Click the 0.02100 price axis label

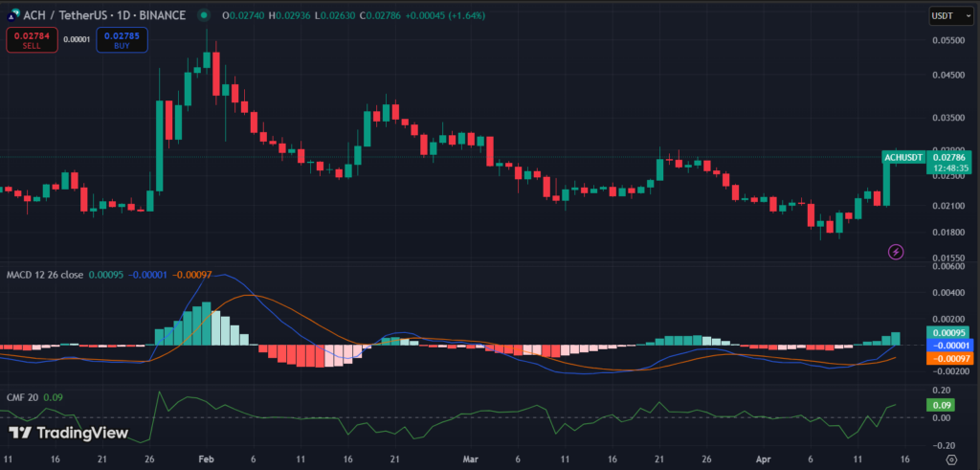pyautogui.click(x=947, y=206)
